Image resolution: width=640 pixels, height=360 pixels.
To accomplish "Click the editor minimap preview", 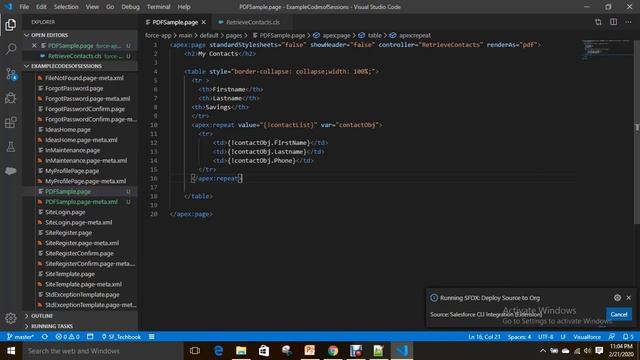I will tap(606, 50).
